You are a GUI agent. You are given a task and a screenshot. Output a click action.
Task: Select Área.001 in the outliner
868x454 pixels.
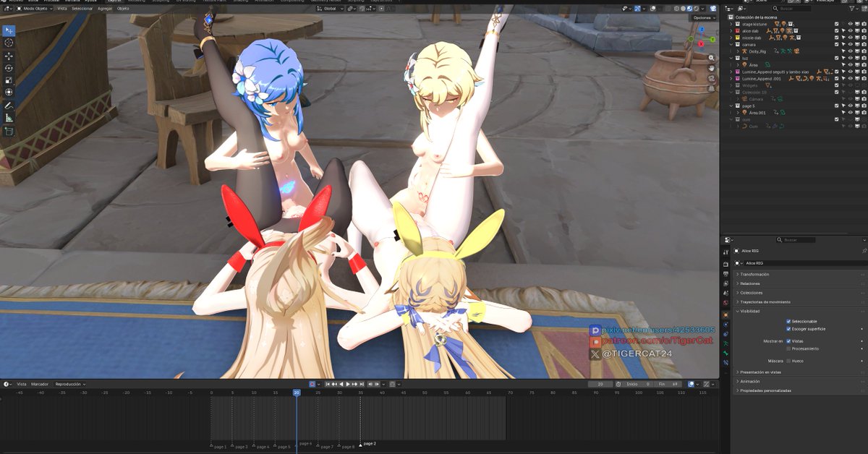point(757,113)
